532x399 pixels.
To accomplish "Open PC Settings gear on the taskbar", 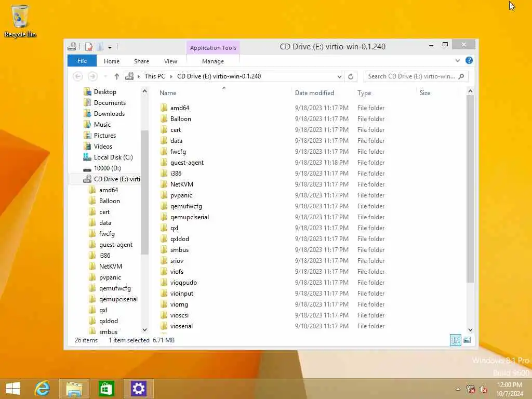I will click(x=138, y=389).
